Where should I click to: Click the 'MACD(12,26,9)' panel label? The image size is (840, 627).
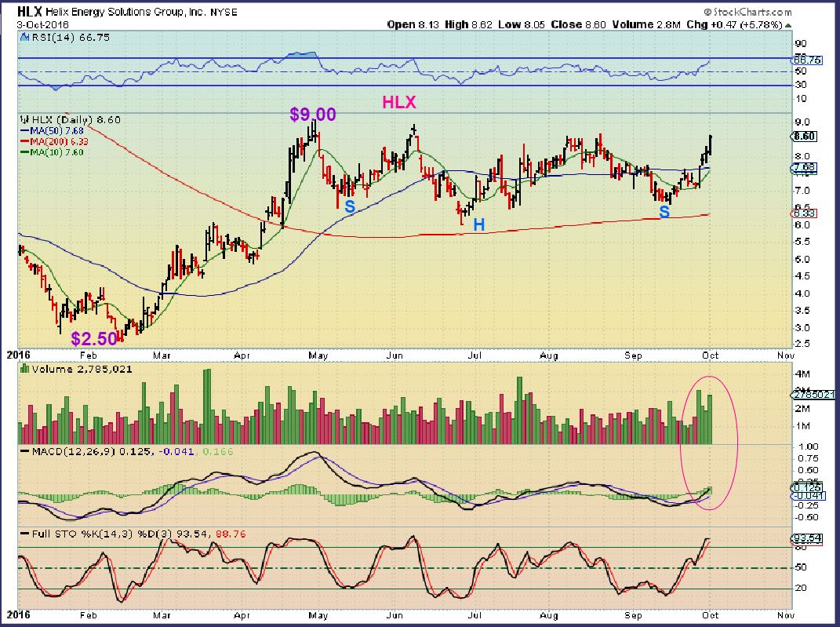point(74,451)
